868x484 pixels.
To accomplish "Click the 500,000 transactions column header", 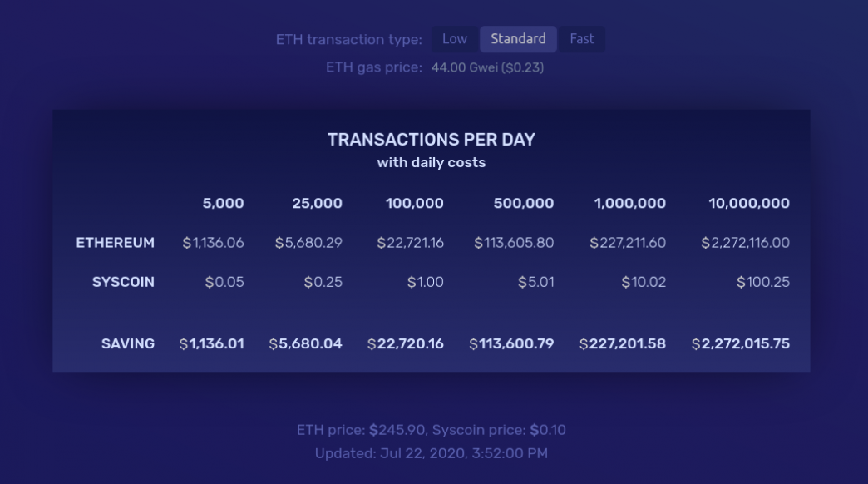I will 523,203.
